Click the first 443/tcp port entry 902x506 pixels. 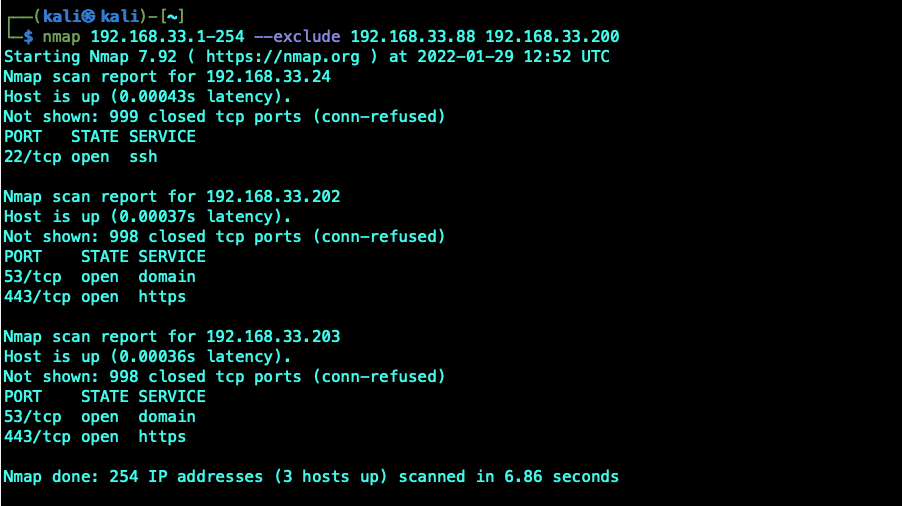(37, 297)
